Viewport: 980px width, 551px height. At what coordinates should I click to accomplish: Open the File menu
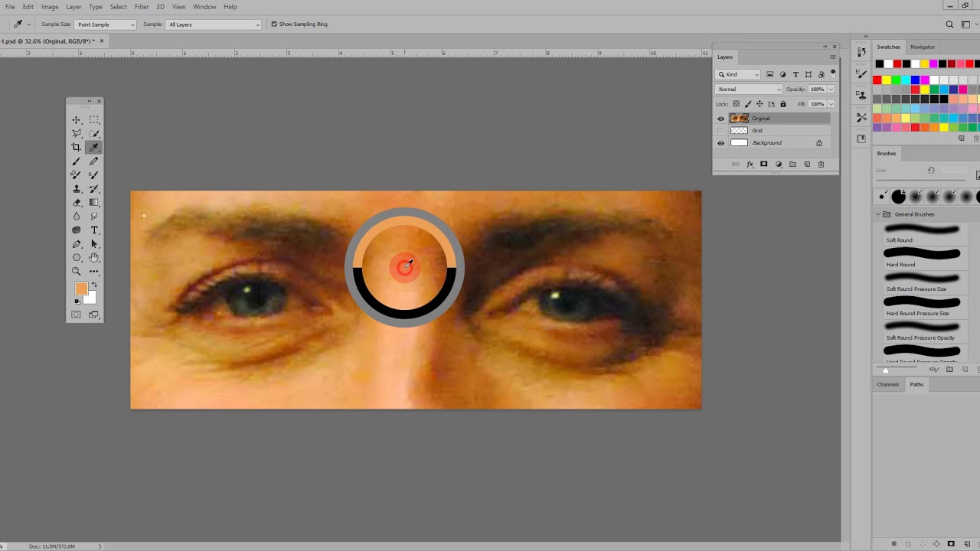coord(10,7)
